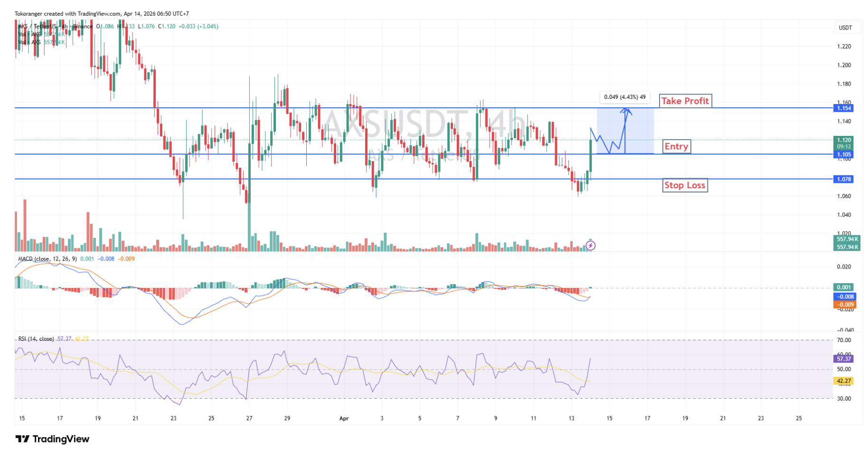
Task: Click the first Vol · AXS legend
Action: [x=29, y=34]
